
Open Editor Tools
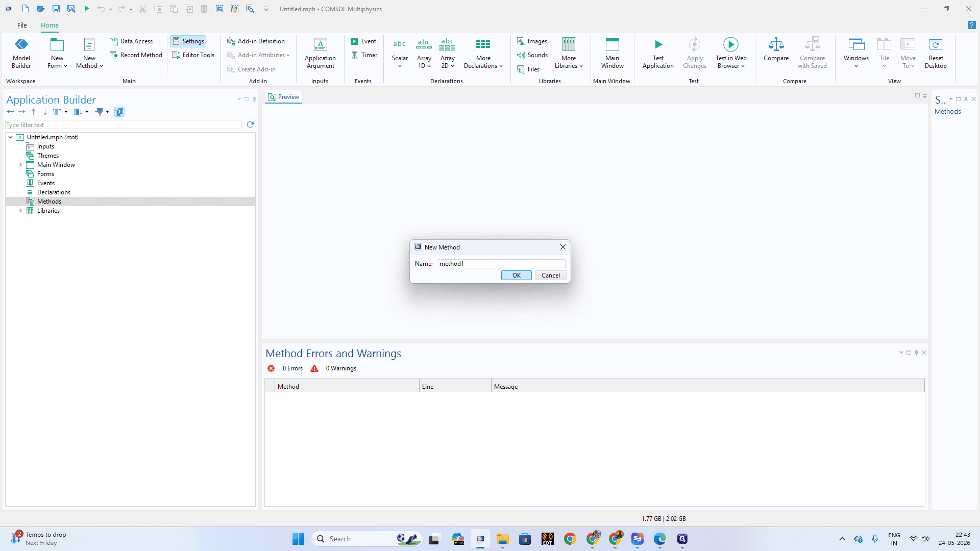pyautogui.click(x=193, y=55)
